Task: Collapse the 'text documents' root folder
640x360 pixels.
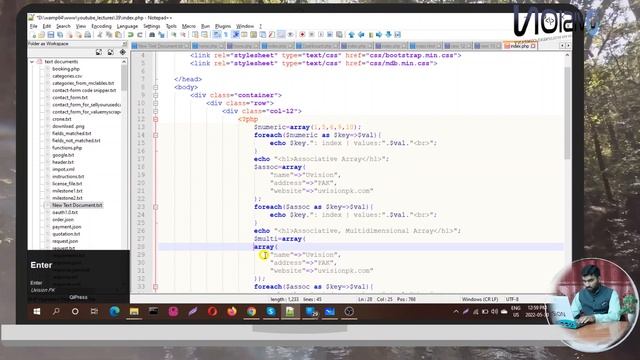Action: 32,62
